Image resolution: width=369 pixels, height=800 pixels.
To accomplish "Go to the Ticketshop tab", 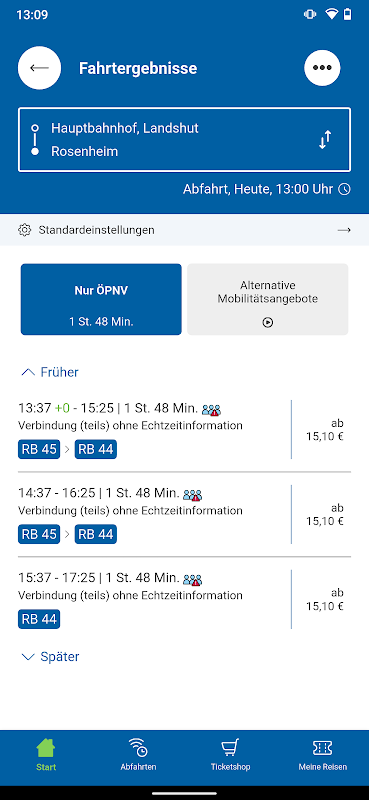I will [230, 755].
